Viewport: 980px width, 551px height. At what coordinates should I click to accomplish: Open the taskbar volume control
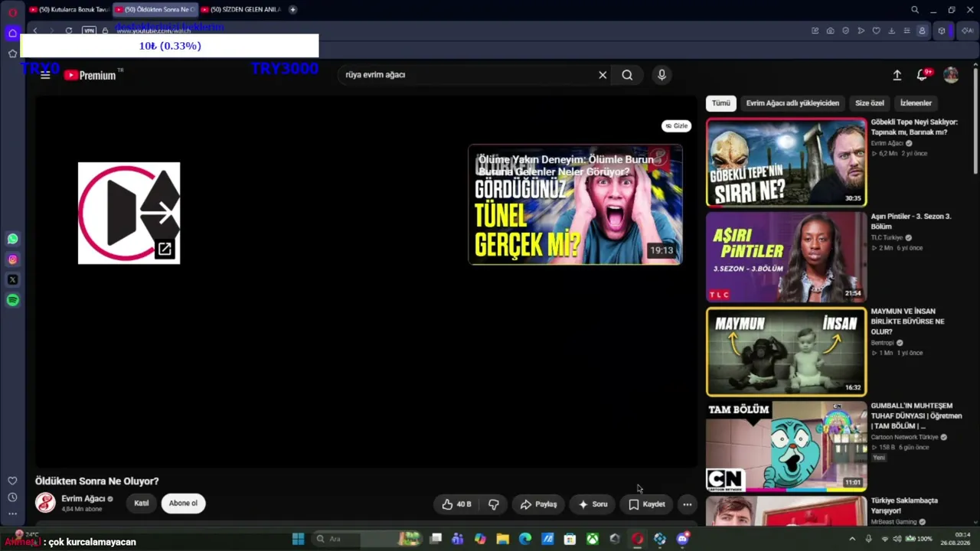coord(897,539)
